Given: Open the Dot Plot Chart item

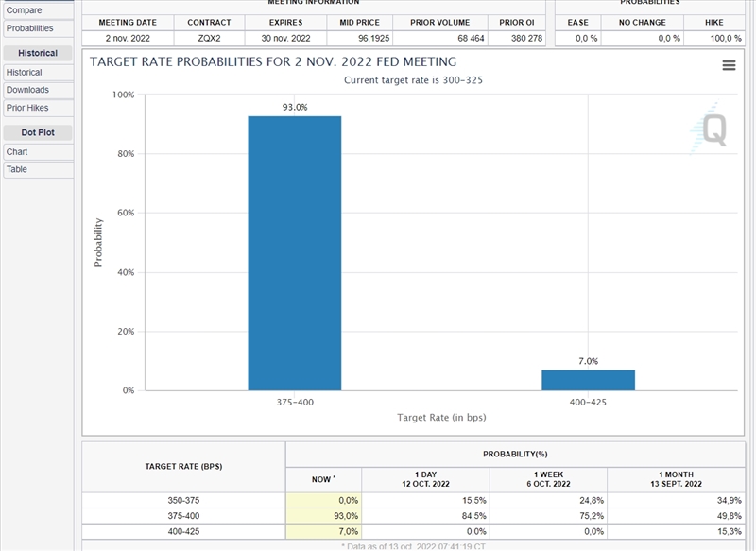Looking at the screenshot, I should (39, 152).
